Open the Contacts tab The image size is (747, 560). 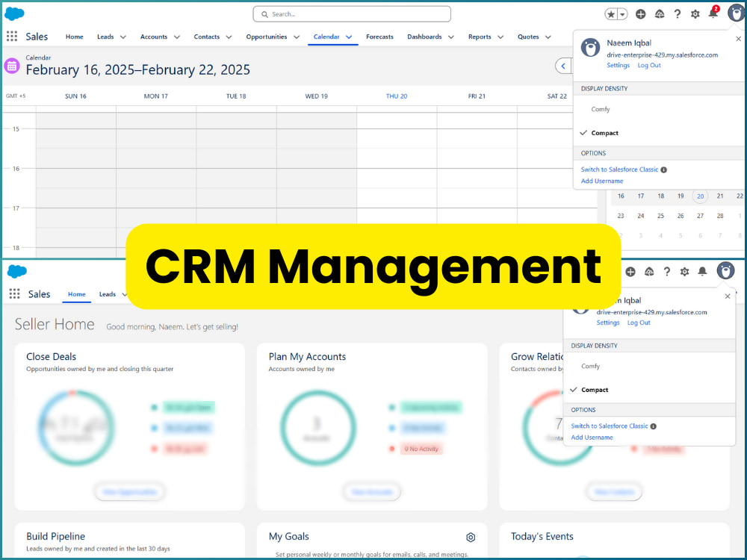coord(207,37)
